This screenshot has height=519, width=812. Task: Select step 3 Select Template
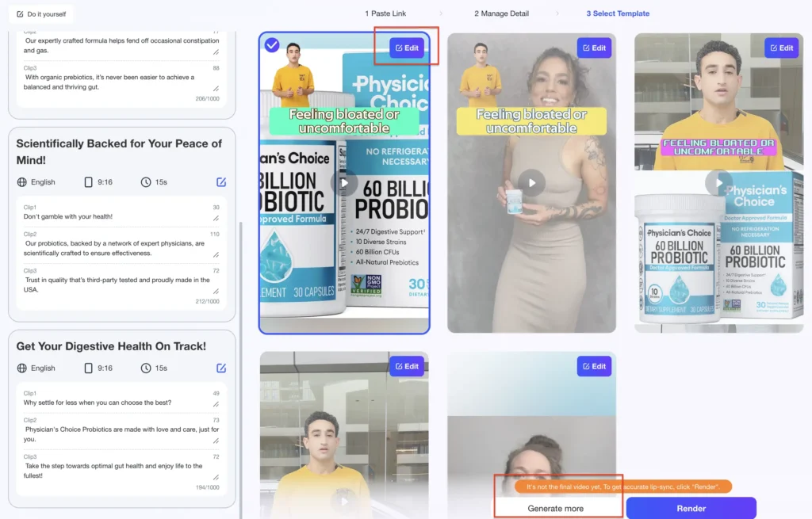(618, 13)
